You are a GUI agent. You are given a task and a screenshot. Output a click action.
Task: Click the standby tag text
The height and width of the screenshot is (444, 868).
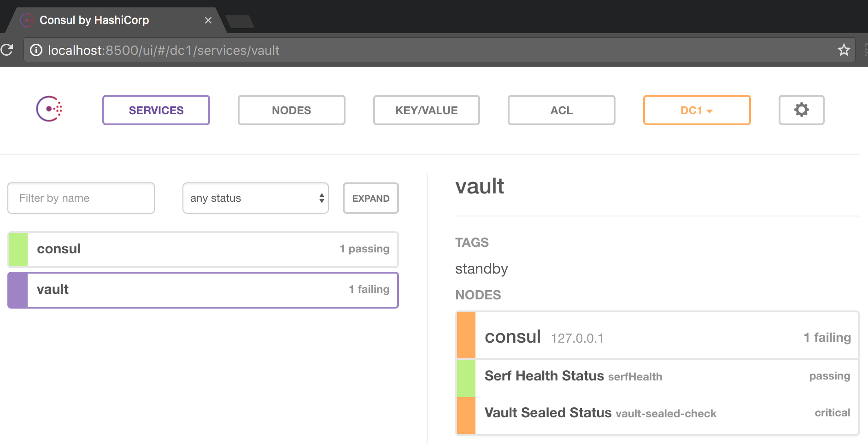pos(481,269)
